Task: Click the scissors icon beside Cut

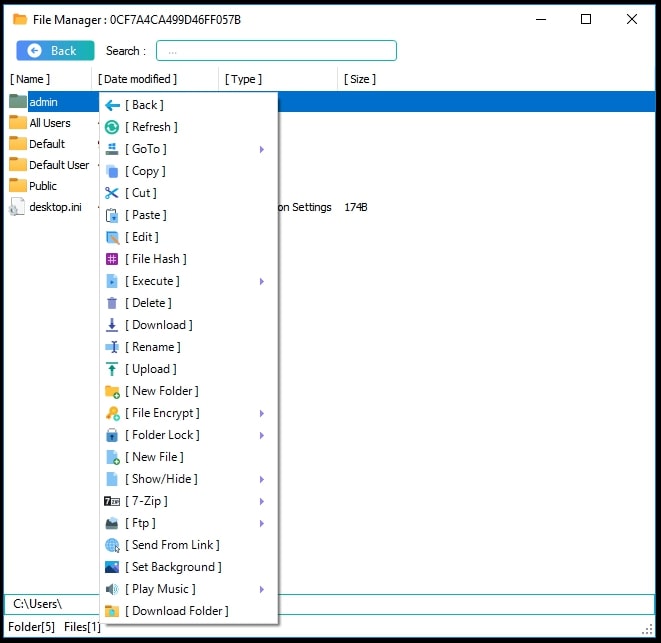Action: 112,193
